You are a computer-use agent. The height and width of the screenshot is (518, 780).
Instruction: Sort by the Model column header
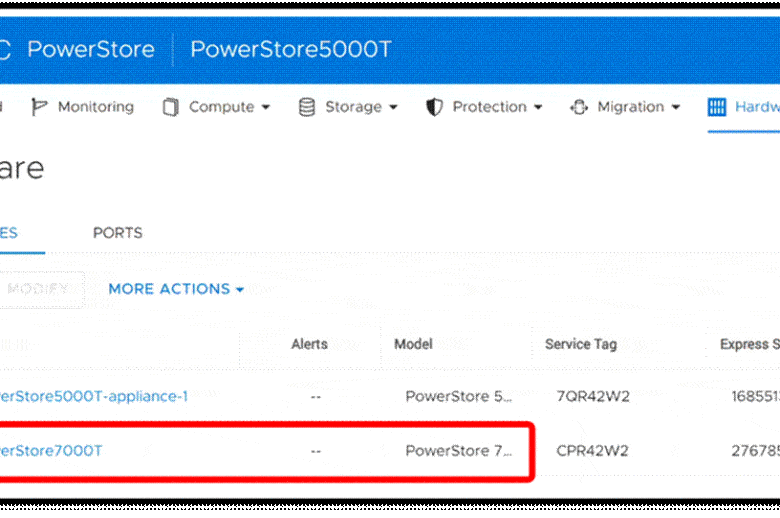413,344
